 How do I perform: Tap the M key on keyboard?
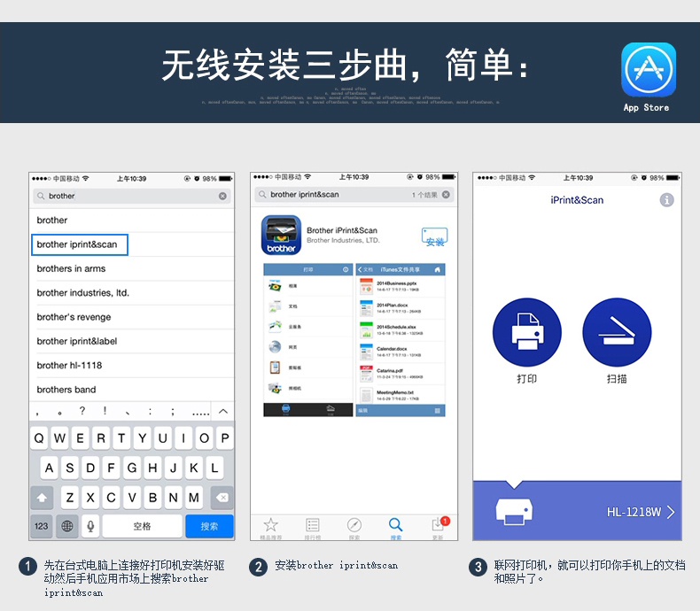point(194,498)
